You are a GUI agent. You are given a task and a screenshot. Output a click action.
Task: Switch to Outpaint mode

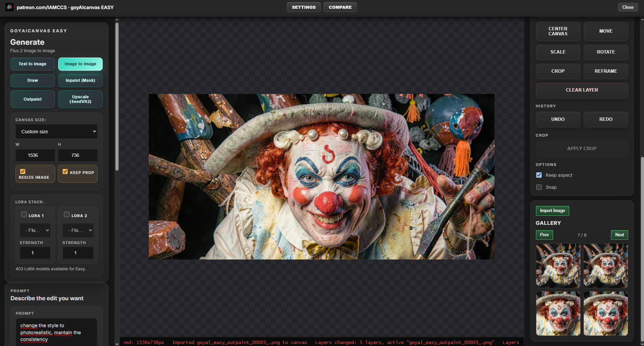point(33,99)
